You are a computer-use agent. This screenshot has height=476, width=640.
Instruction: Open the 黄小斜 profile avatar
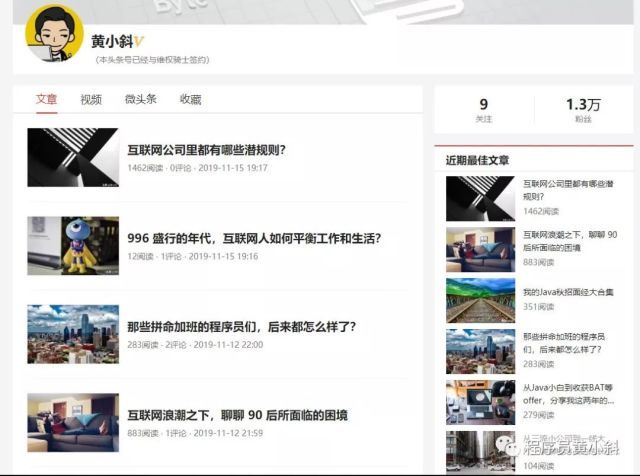click(54, 33)
